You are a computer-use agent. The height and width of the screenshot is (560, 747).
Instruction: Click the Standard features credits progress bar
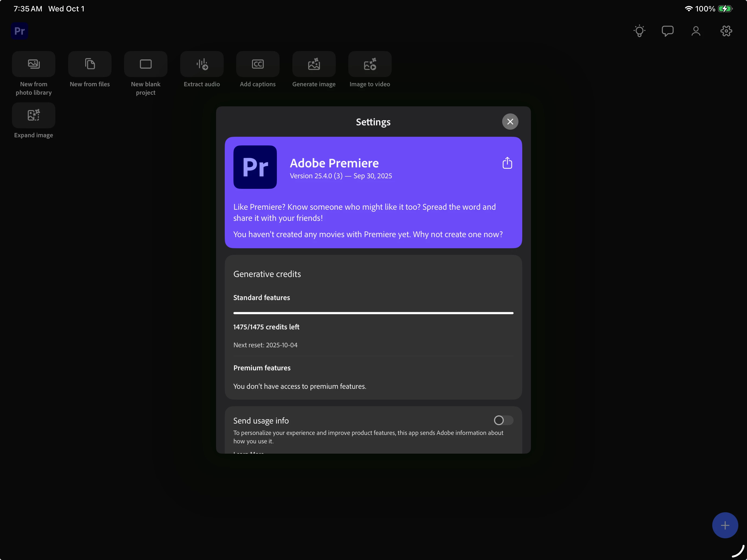point(373,313)
